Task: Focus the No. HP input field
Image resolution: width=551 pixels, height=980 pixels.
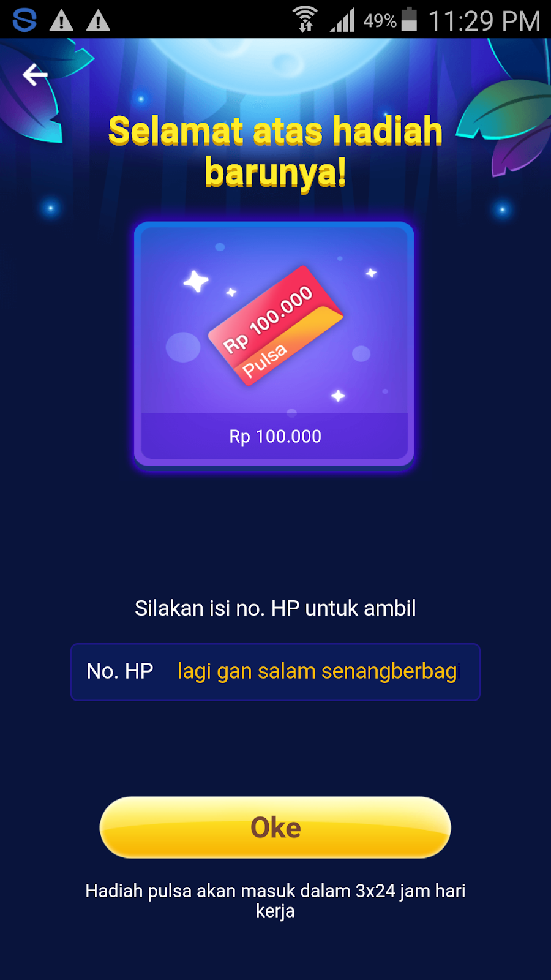Action: click(275, 672)
